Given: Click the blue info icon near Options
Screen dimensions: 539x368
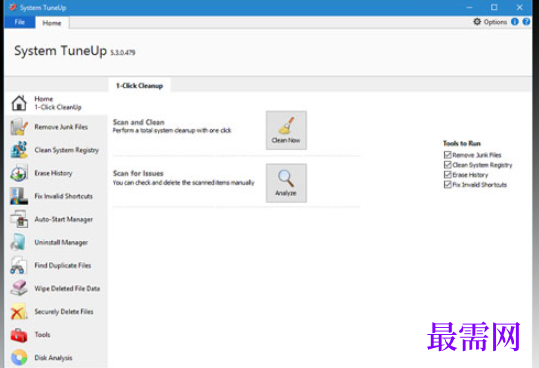Looking at the screenshot, I should pos(515,22).
